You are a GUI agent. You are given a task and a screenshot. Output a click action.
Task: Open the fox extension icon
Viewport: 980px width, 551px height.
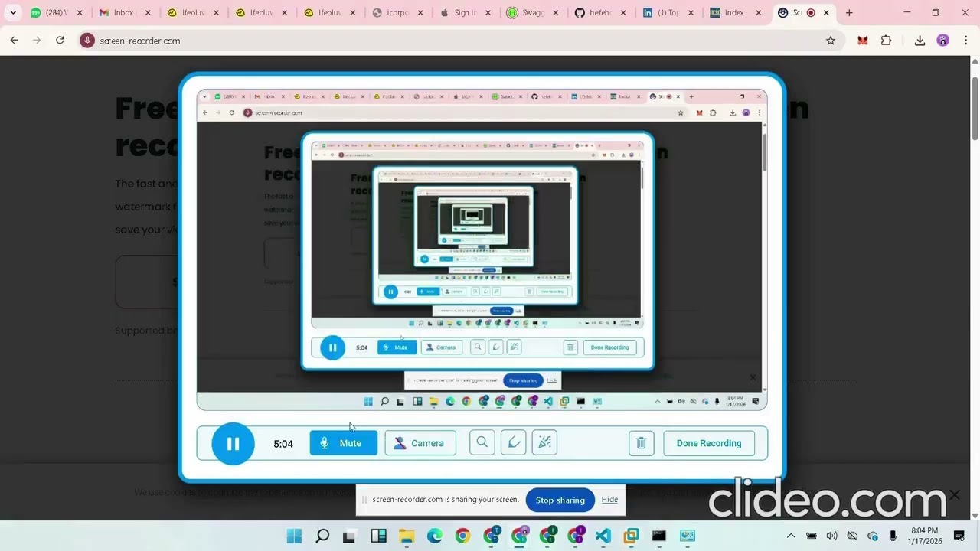[x=863, y=41]
